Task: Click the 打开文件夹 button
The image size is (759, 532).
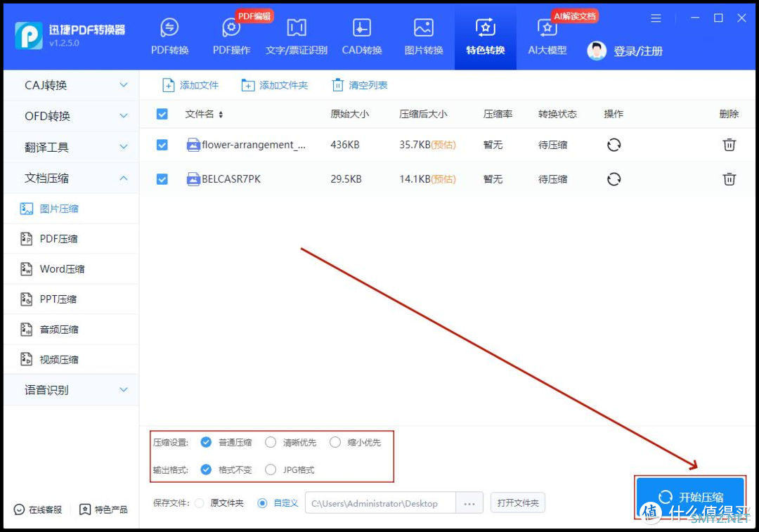Action: click(x=518, y=503)
